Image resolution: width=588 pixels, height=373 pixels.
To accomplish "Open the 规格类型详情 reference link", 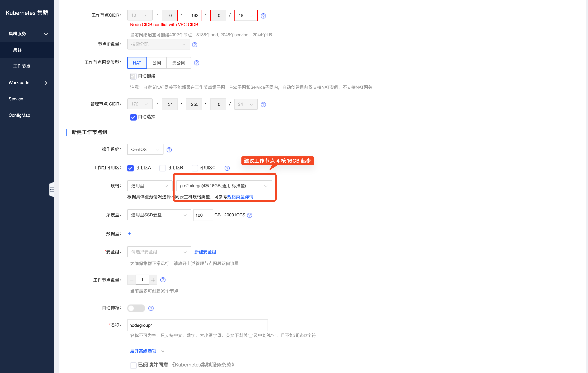I will (x=240, y=196).
